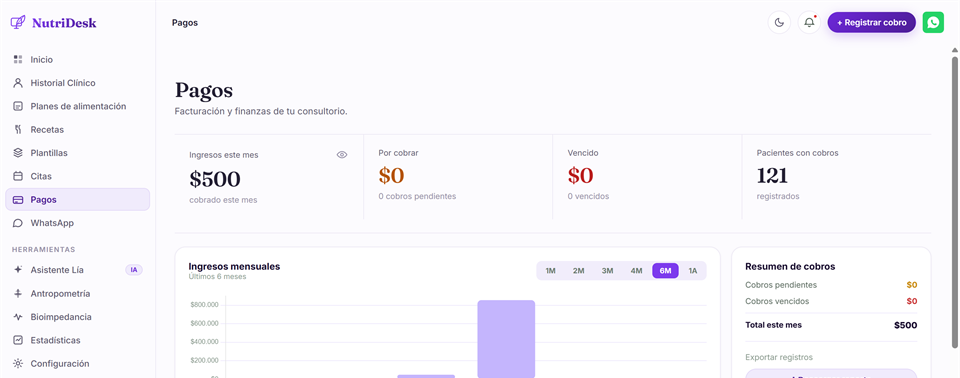Screen dimensions: 960x378
Task: Select the 1M chart range
Action: pos(550,271)
